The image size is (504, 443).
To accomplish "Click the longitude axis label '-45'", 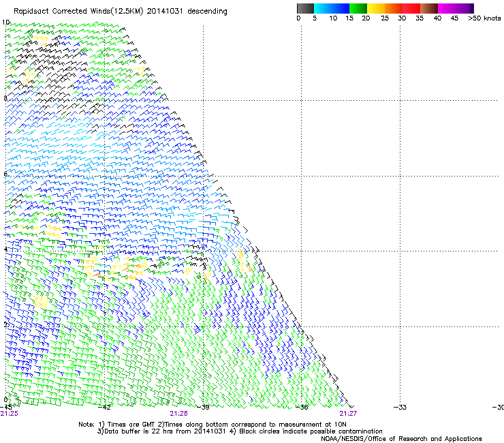I will (x=6, y=408).
